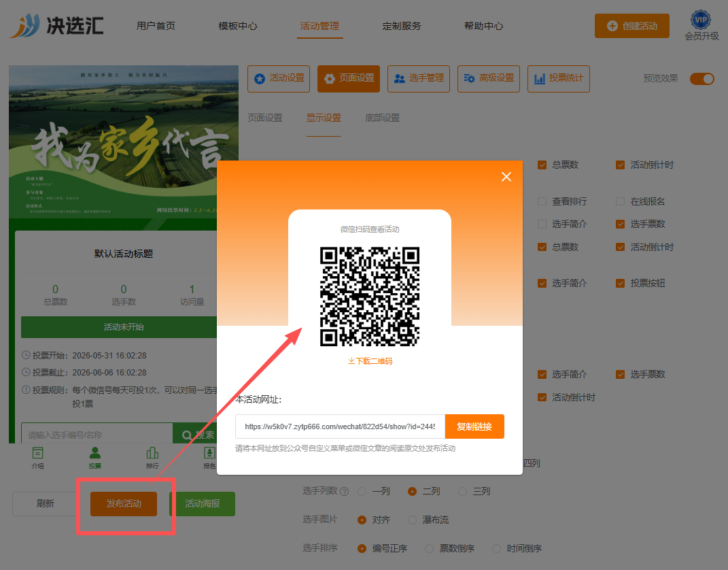Select 二列 for 选手列数

(x=413, y=492)
